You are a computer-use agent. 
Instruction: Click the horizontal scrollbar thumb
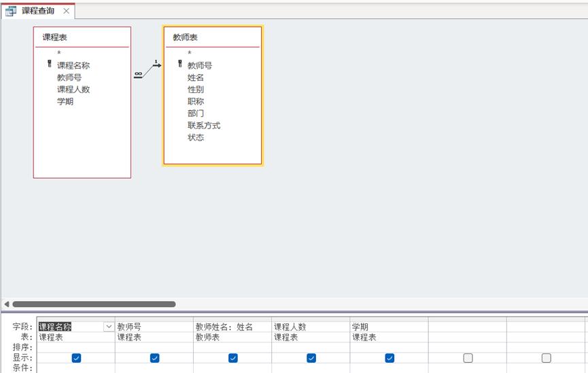click(94, 304)
